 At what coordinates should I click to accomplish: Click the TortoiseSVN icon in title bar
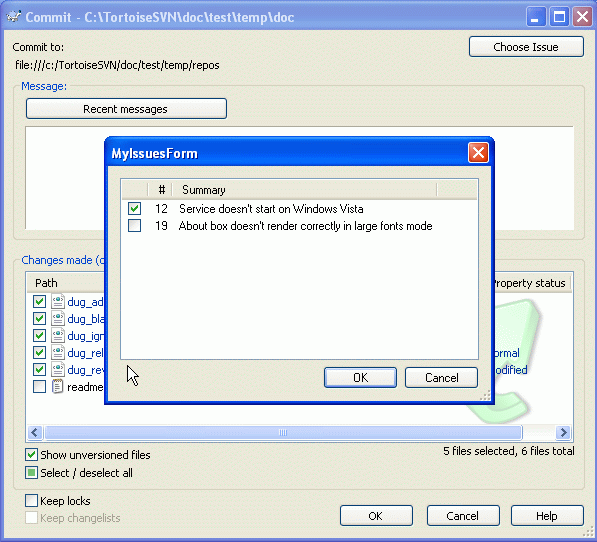(x=14, y=17)
